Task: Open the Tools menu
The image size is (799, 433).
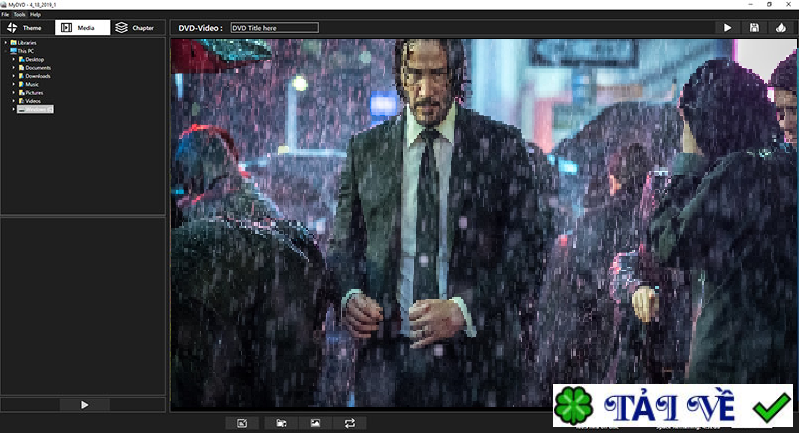Action: click(19, 15)
